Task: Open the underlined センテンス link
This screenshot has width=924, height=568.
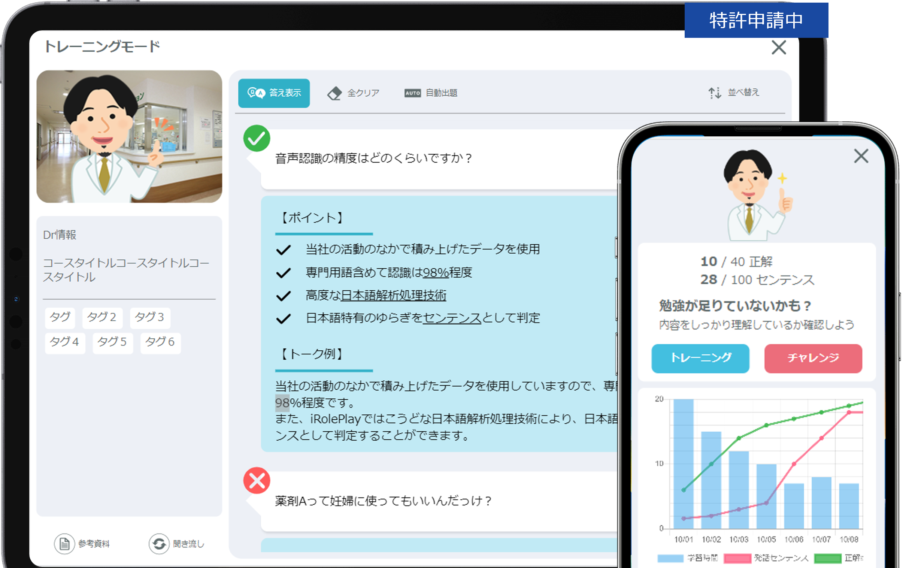Action: pyautogui.click(x=452, y=318)
